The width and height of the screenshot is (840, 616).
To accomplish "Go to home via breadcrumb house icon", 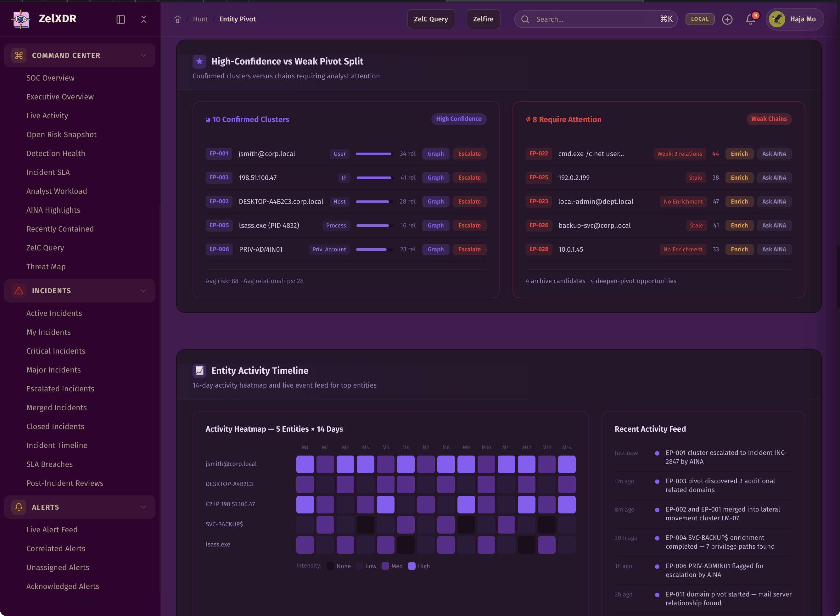I will click(x=177, y=20).
